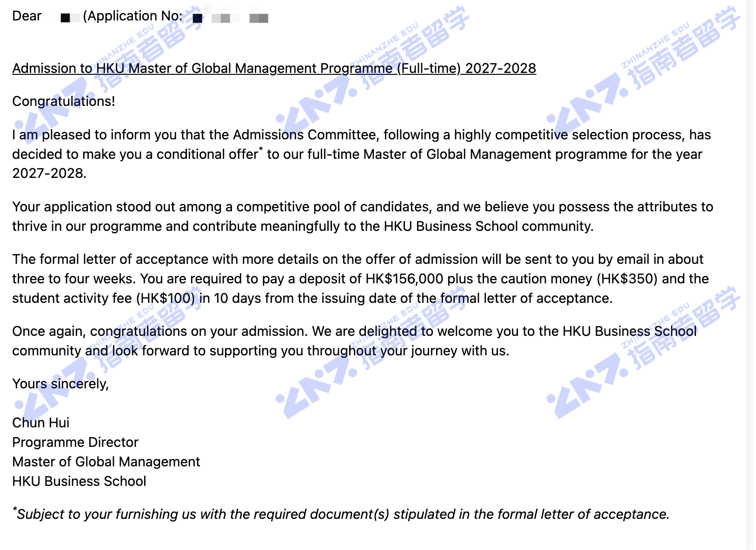
Task: Click 'Yours sincerely,' closing text
Action: 60,384
